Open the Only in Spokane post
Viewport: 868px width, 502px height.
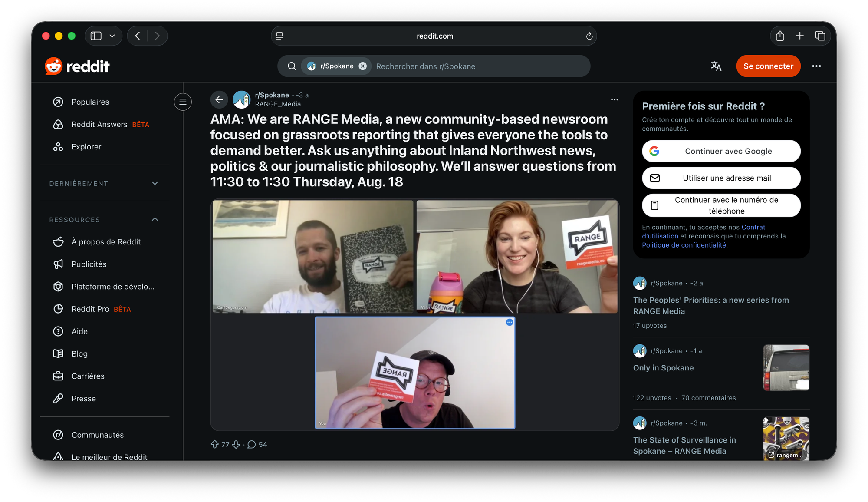pos(663,368)
